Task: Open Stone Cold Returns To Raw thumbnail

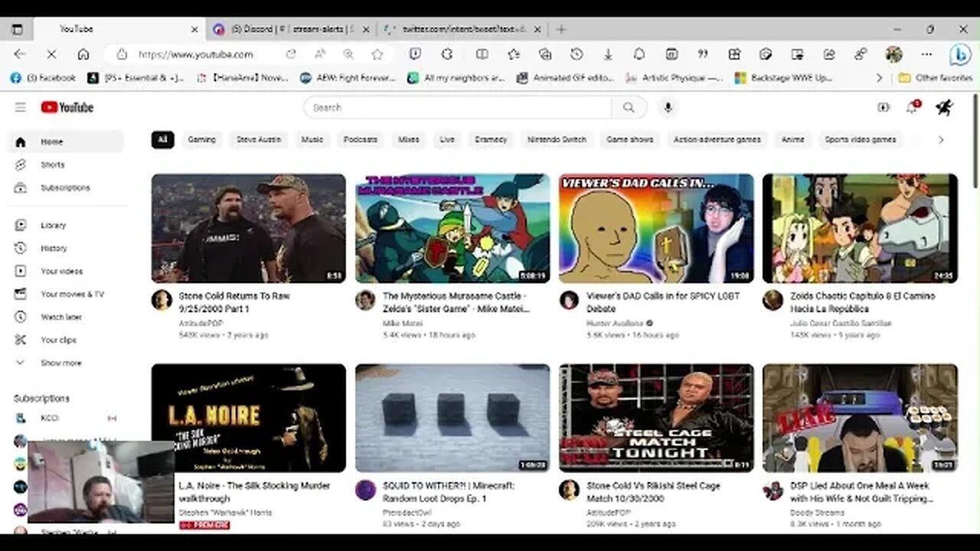Action: (x=249, y=228)
